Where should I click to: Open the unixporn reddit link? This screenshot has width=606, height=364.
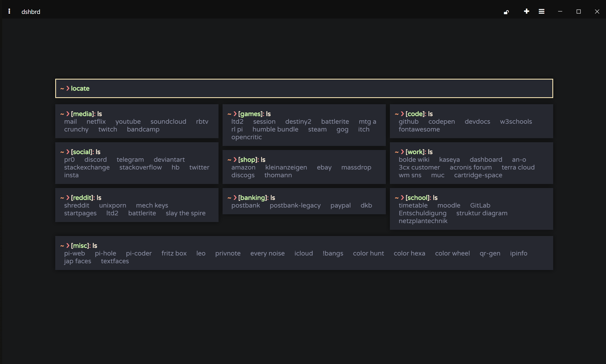click(x=112, y=205)
